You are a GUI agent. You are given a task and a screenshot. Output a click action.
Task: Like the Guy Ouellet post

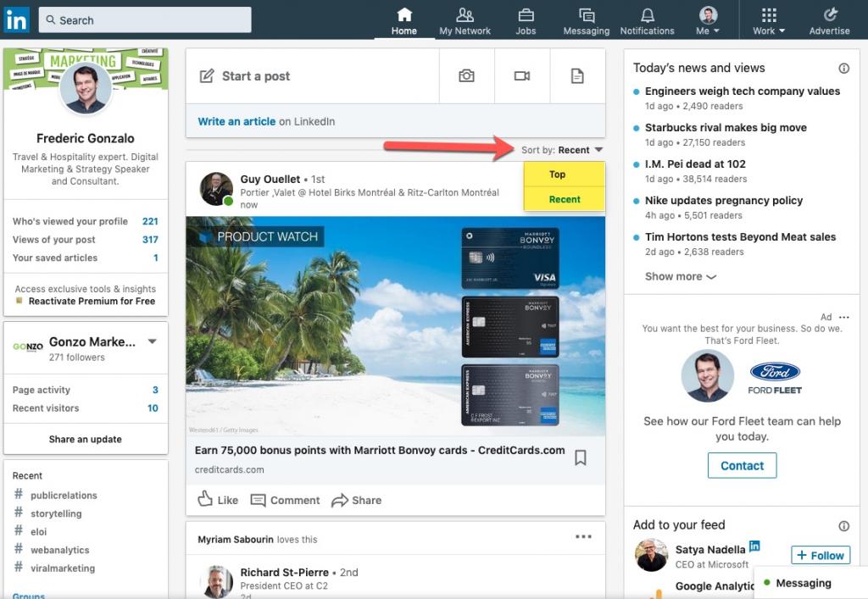click(218, 500)
